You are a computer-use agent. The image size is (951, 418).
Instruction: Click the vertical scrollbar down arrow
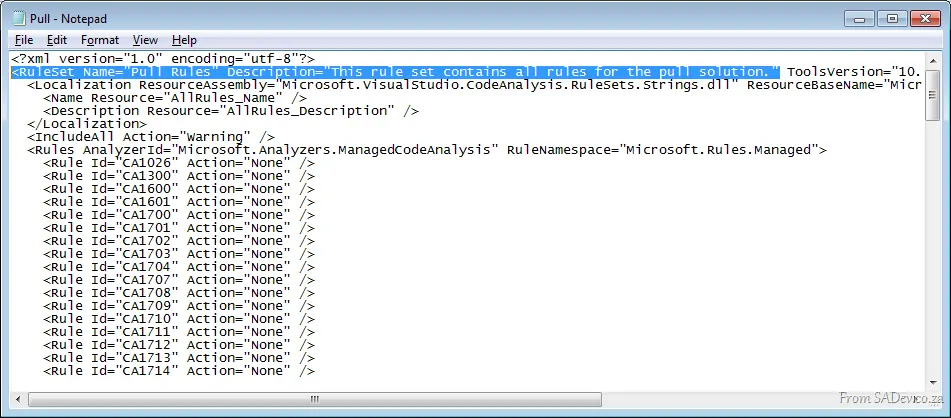[933, 383]
